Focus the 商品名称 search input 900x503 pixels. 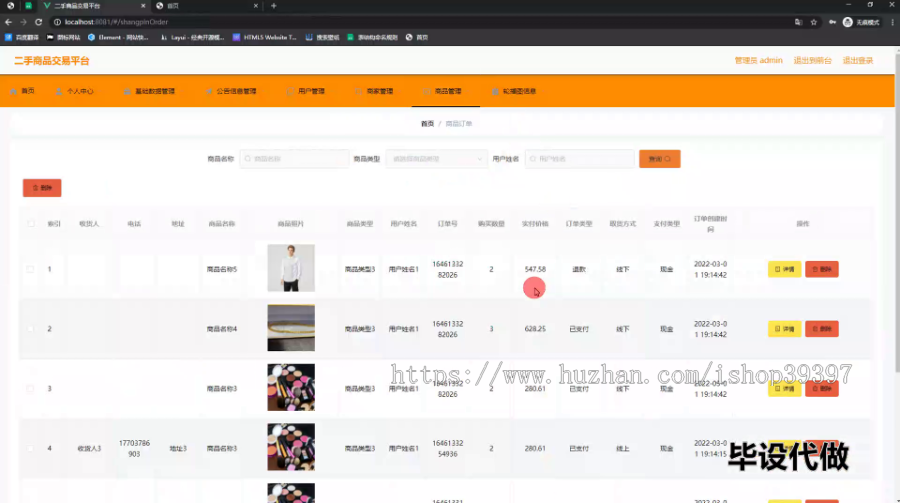click(x=294, y=159)
